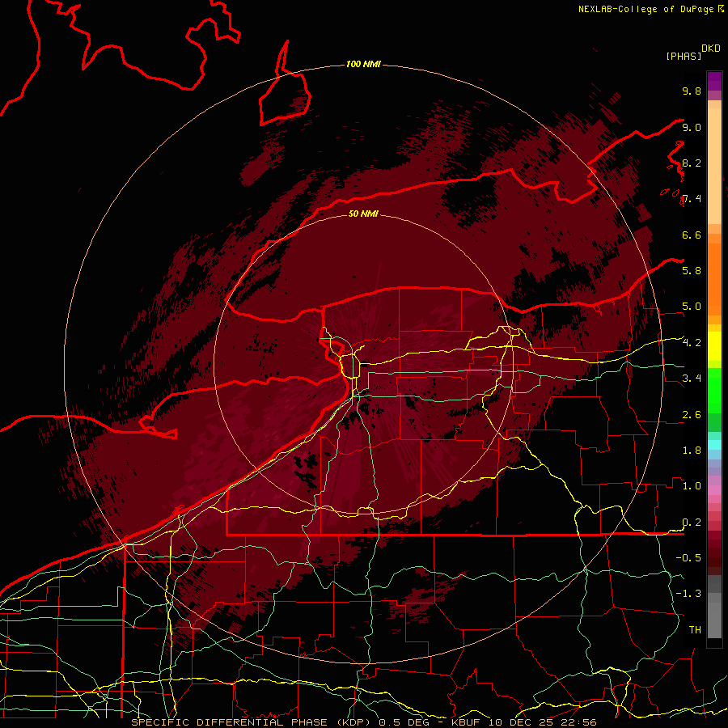Click the 1.8 value on color scale
This screenshot has width=728, height=728.
point(692,451)
